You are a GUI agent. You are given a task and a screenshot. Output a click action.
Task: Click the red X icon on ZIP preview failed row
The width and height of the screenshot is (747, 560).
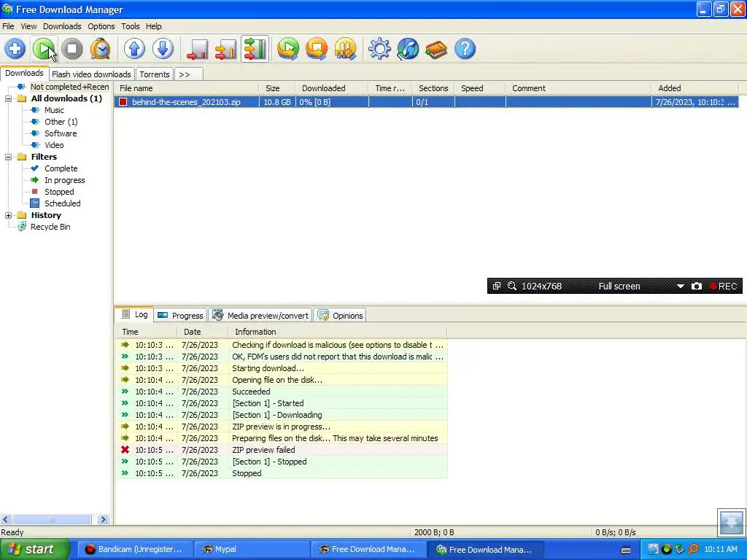pyautogui.click(x=125, y=449)
